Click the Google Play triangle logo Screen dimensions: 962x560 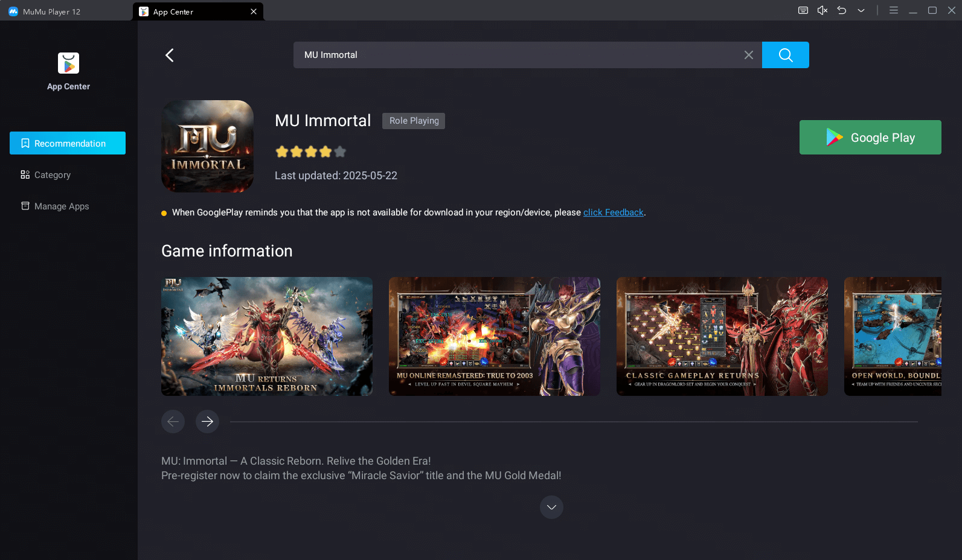(835, 138)
